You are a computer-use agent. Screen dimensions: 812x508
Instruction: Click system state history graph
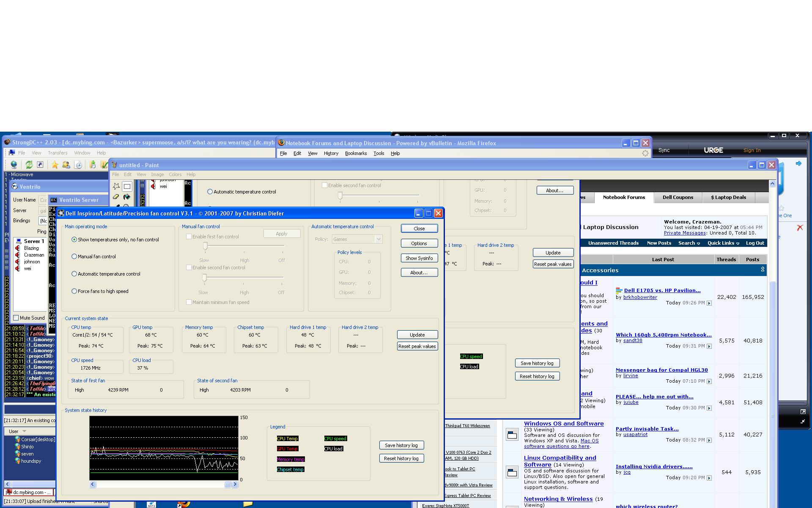(164, 448)
